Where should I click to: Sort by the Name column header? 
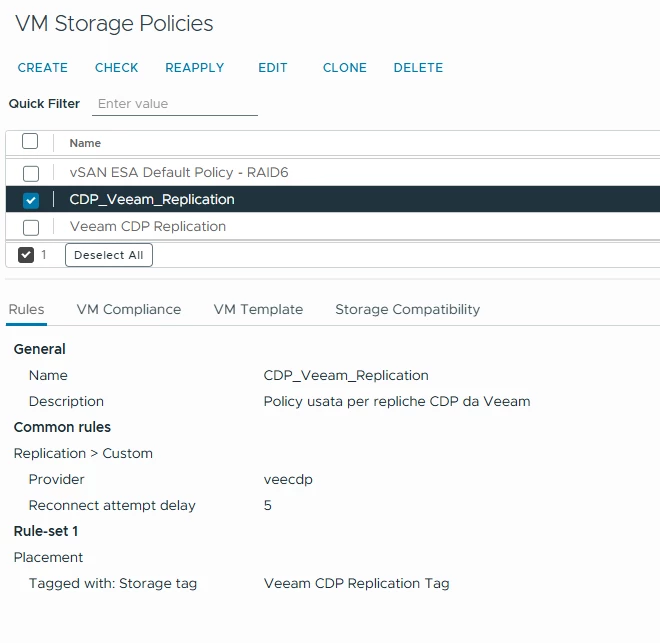pyautogui.click(x=85, y=143)
